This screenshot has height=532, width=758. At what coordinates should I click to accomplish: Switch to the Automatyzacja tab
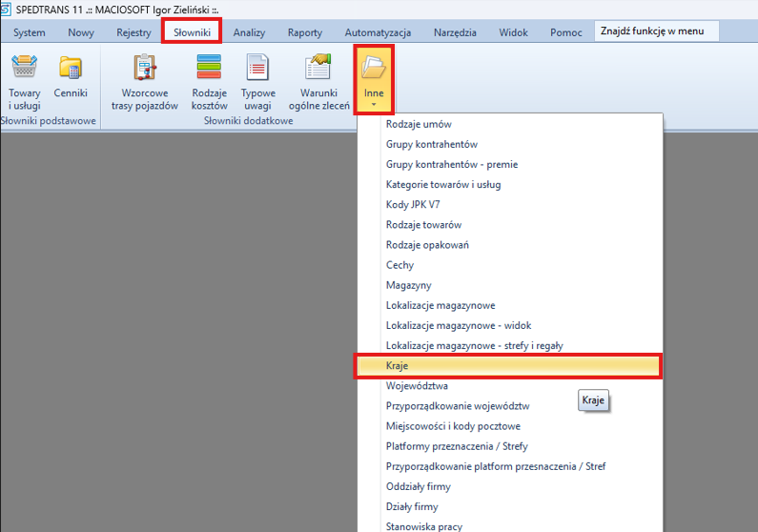click(x=378, y=32)
